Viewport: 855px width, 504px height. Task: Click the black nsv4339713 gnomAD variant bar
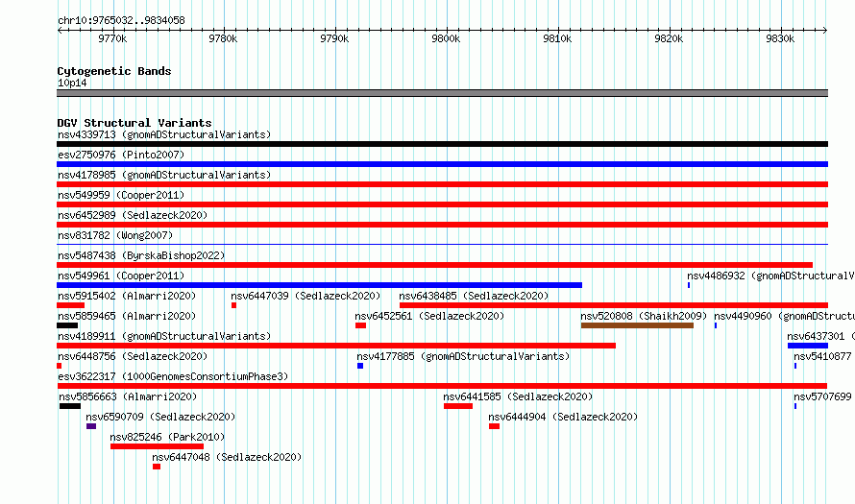click(x=442, y=144)
